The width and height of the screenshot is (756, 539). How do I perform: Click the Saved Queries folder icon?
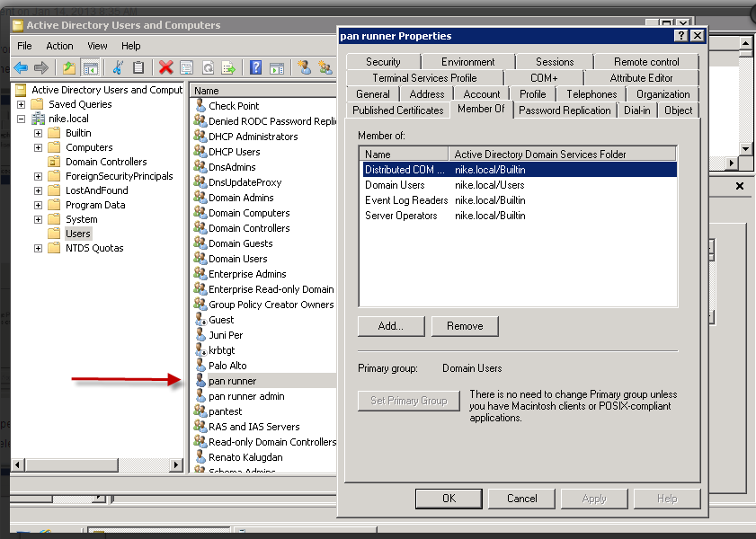tap(38, 104)
